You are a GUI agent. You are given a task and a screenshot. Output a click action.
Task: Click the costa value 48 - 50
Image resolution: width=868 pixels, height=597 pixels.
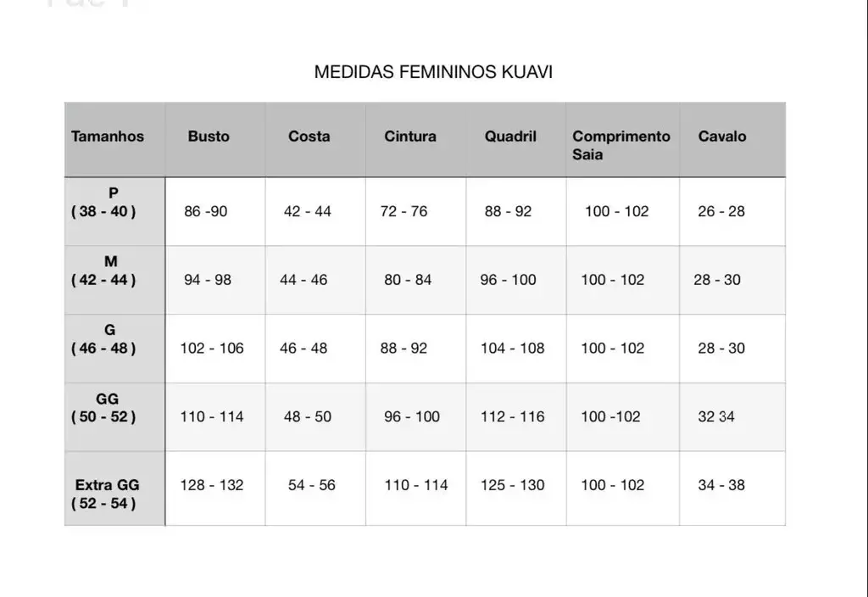307,416
